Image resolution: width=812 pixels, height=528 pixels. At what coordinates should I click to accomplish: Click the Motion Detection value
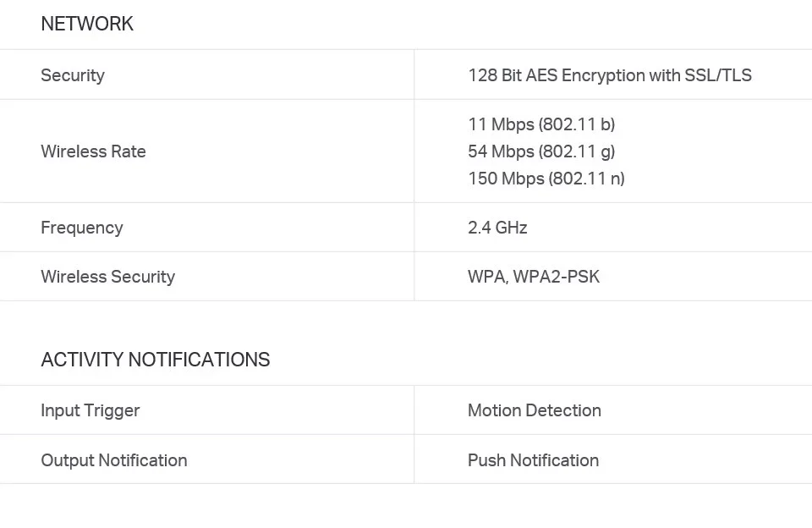tap(535, 410)
